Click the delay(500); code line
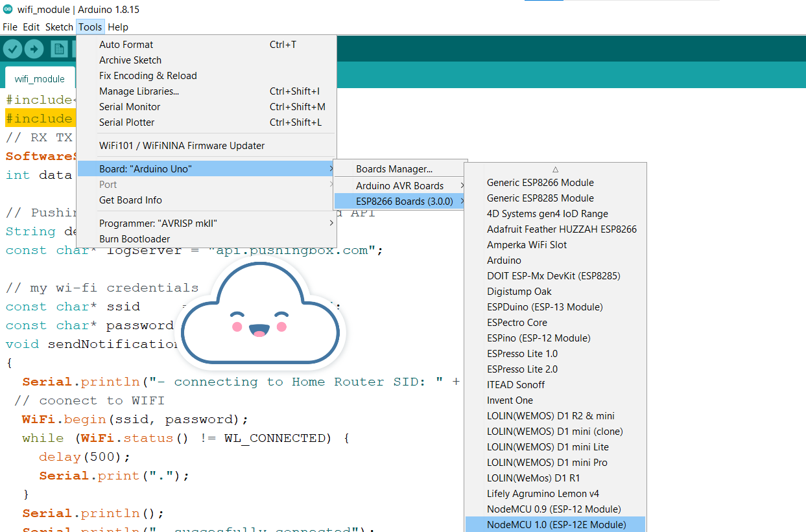 coord(85,457)
